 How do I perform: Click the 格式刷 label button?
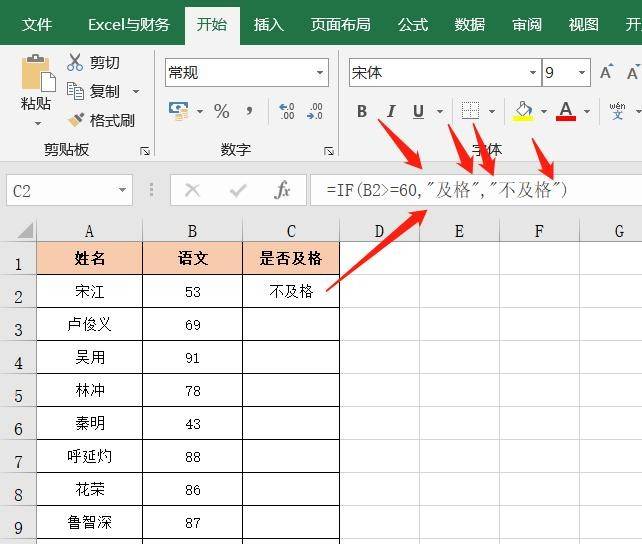pyautogui.click(x=112, y=120)
